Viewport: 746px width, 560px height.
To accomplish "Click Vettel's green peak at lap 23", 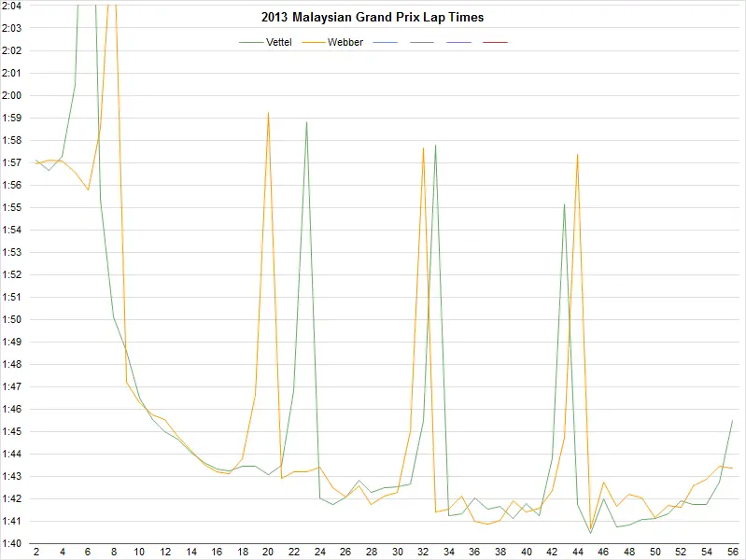I will 307,122.
